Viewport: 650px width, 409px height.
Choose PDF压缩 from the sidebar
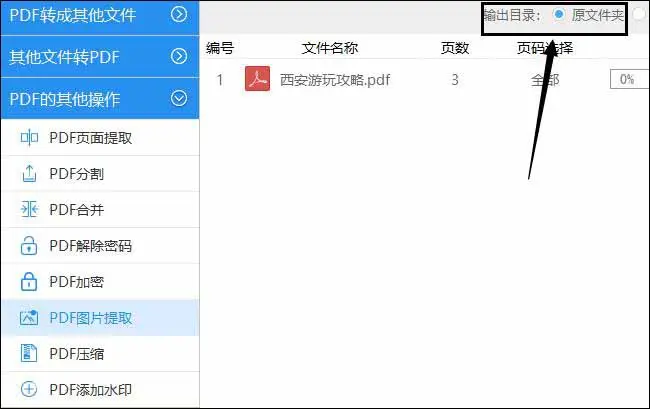pyautogui.click(x=101, y=353)
